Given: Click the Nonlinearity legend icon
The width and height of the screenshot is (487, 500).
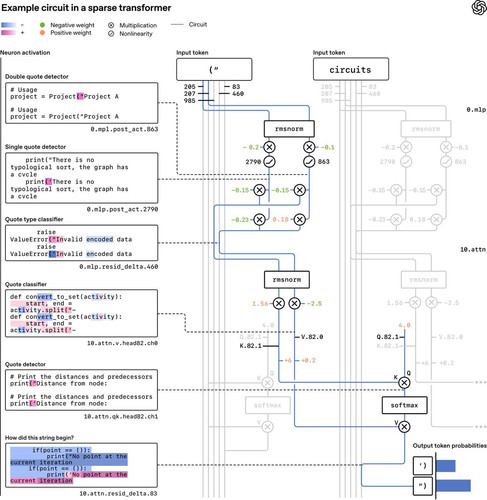Looking at the screenshot, I should point(111,34).
